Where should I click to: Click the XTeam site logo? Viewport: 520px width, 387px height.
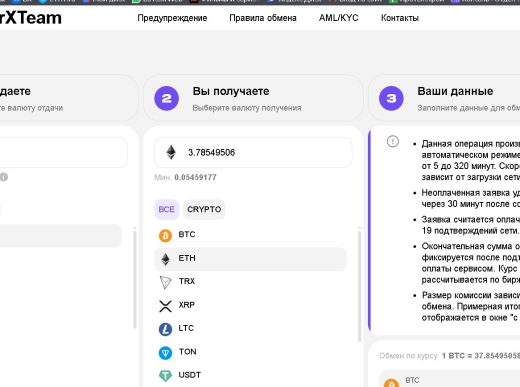point(31,18)
